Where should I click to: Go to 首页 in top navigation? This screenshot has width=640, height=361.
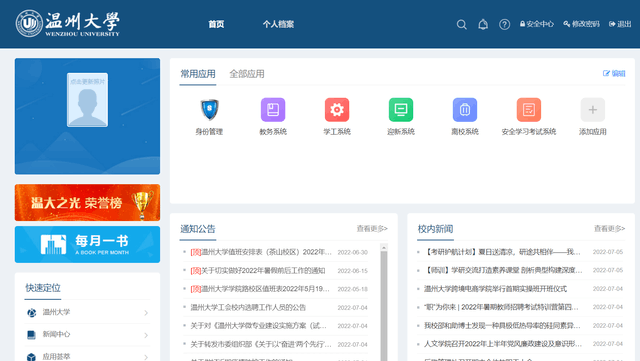pyautogui.click(x=216, y=24)
